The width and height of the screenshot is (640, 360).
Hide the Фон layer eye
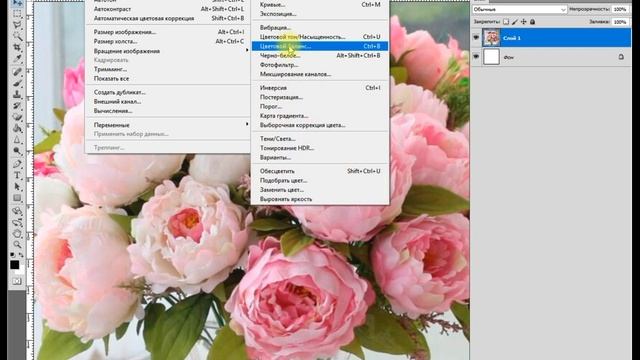tap(476, 57)
